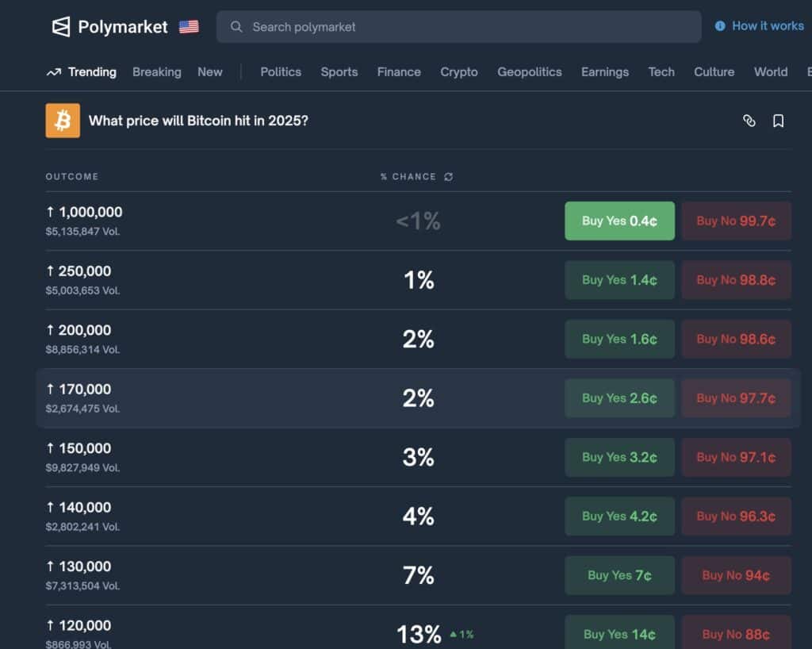Buy No 98.8¢ on 250,000 outcome
This screenshot has width=812, height=649.
(x=736, y=280)
